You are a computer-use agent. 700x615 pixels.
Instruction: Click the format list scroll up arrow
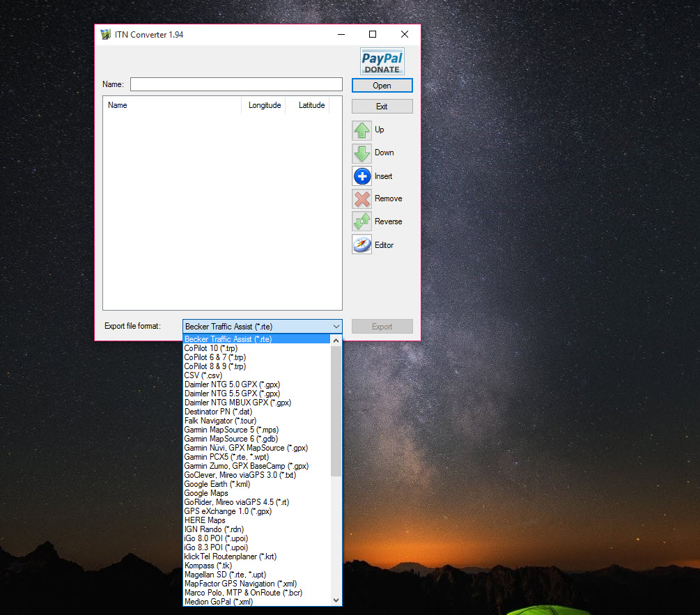tap(336, 340)
